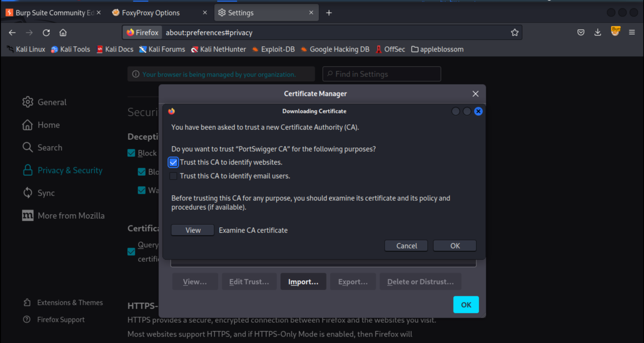Click Export... in Certificate Manager
644x343 pixels.
pos(353,282)
